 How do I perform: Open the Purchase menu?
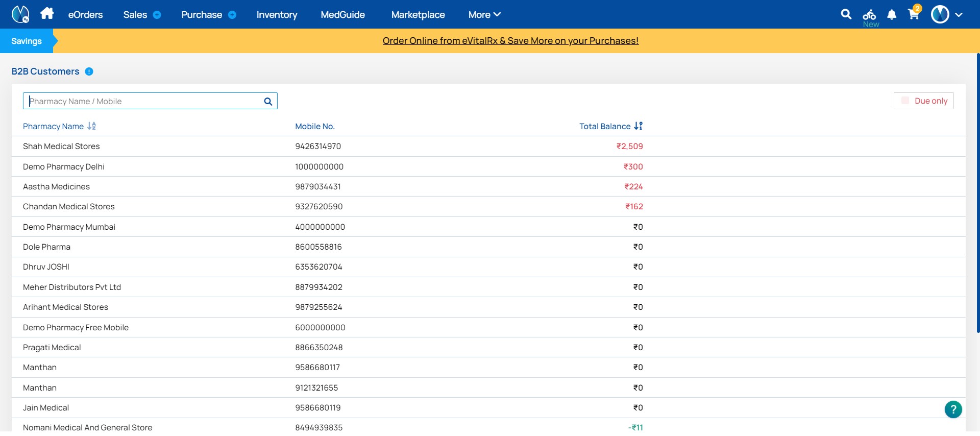pos(202,15)
